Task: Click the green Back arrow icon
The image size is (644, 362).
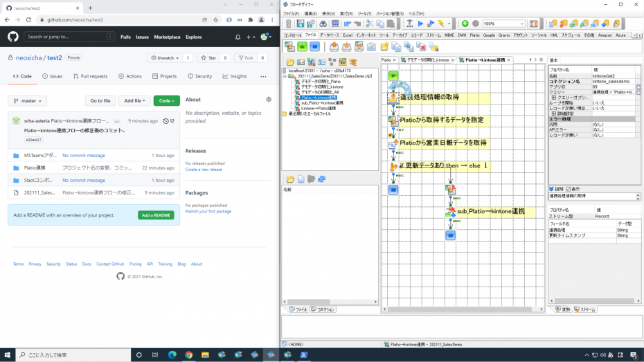Action: (x=465, y=24)
